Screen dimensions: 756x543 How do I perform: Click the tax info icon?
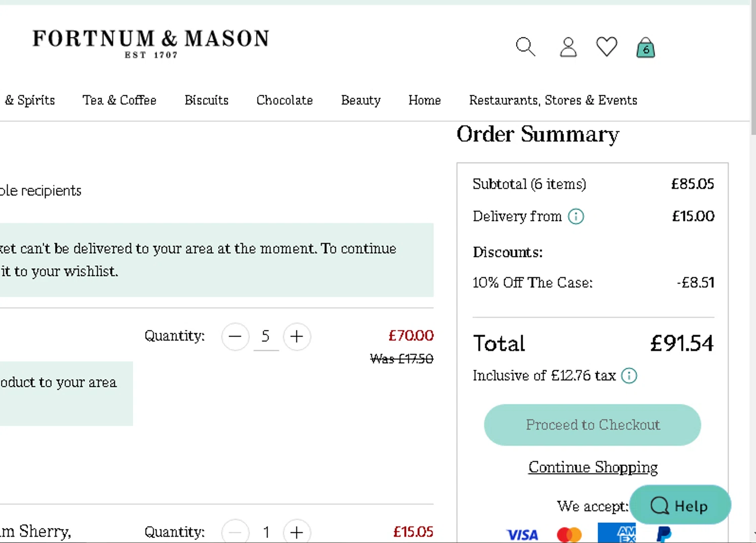tap(629, 376)
